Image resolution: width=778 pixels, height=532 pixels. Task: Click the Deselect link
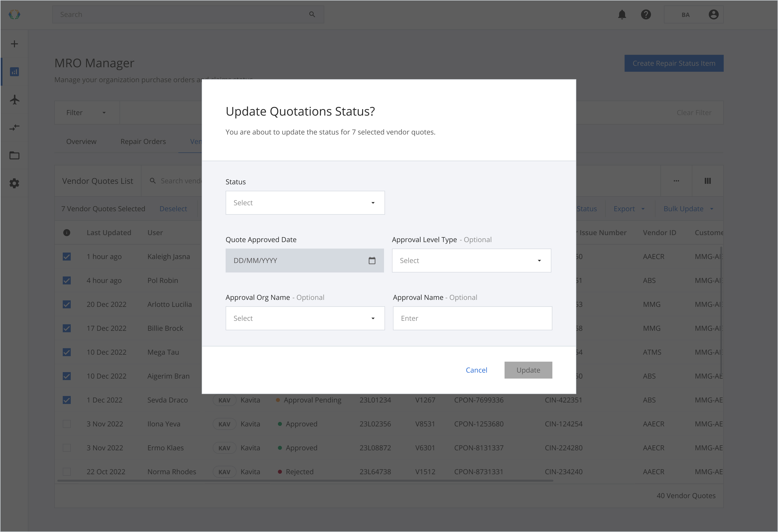pos(173,209)
